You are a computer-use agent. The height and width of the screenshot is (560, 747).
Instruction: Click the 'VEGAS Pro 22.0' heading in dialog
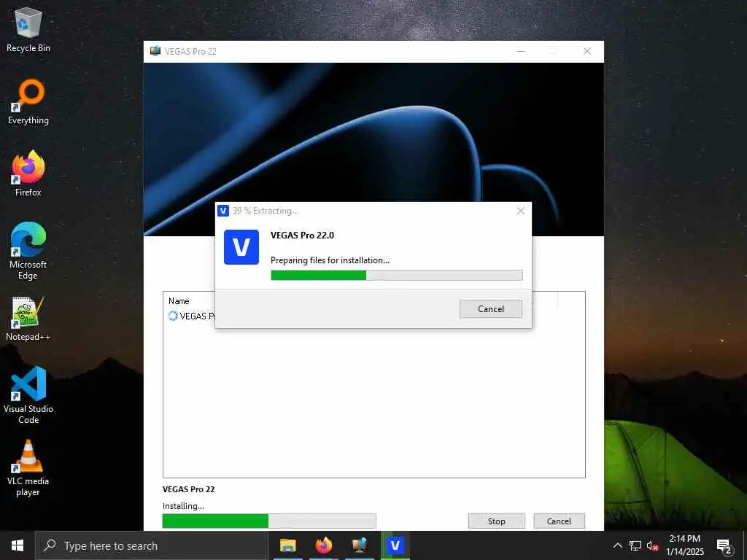click(302, 236)
